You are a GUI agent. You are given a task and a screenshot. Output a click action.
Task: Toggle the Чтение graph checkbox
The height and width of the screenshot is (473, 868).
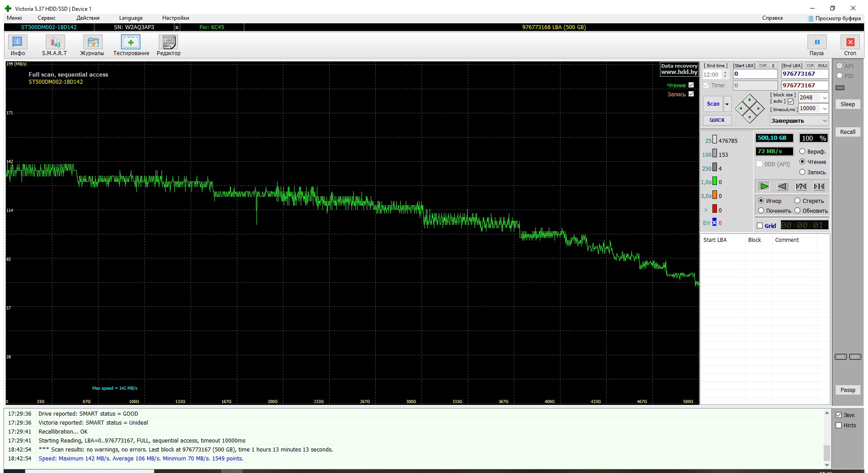[691, 85]
